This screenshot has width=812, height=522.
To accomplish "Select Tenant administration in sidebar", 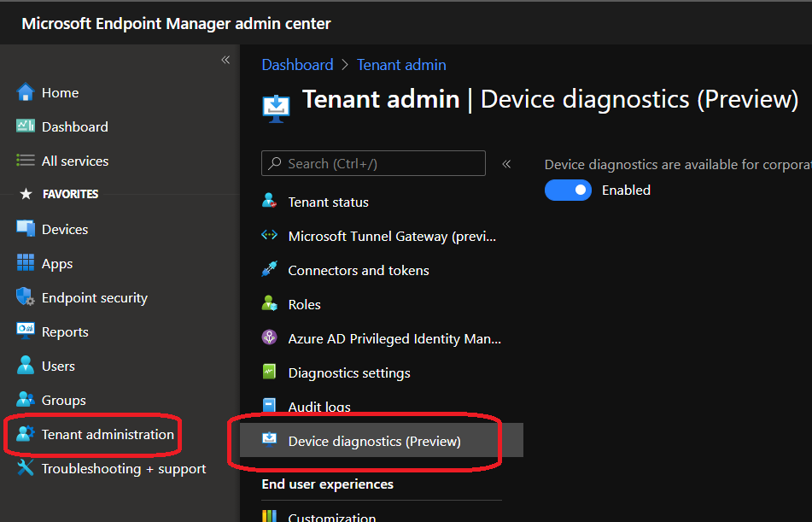I will pyautogui.click(x=108, y=434).
